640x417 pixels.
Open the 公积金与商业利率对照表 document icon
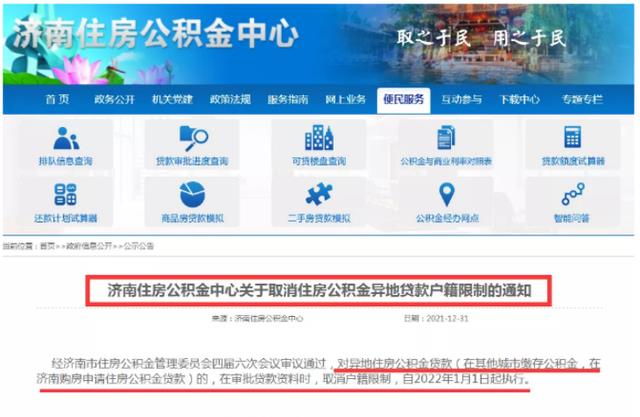point(446,138)
